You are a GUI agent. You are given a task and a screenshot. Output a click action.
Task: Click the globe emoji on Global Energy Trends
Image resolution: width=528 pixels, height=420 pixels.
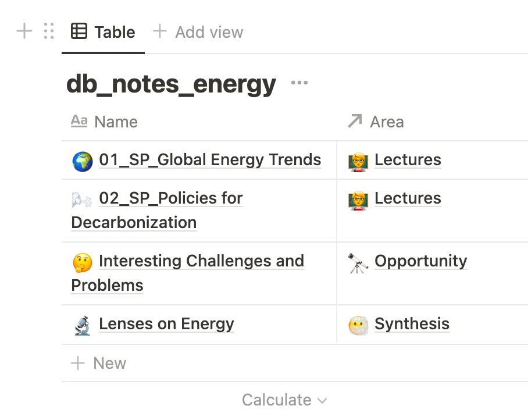tap(82, 161)
